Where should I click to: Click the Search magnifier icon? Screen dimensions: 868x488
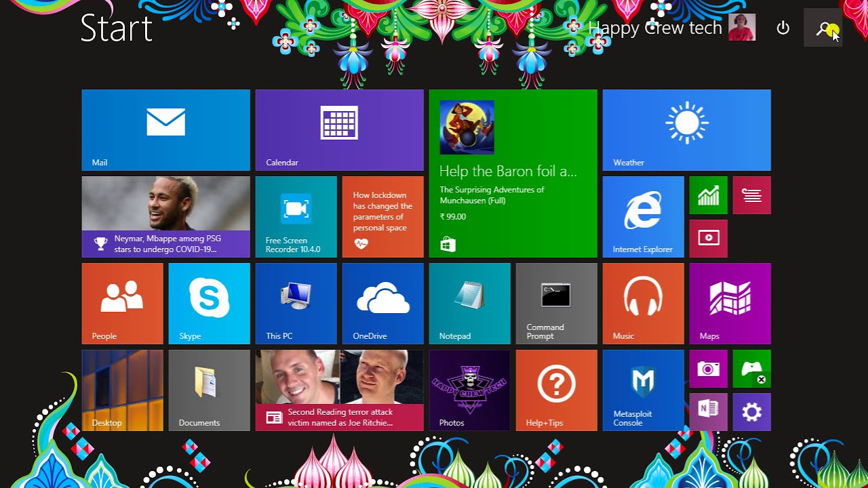coord(823,28)
